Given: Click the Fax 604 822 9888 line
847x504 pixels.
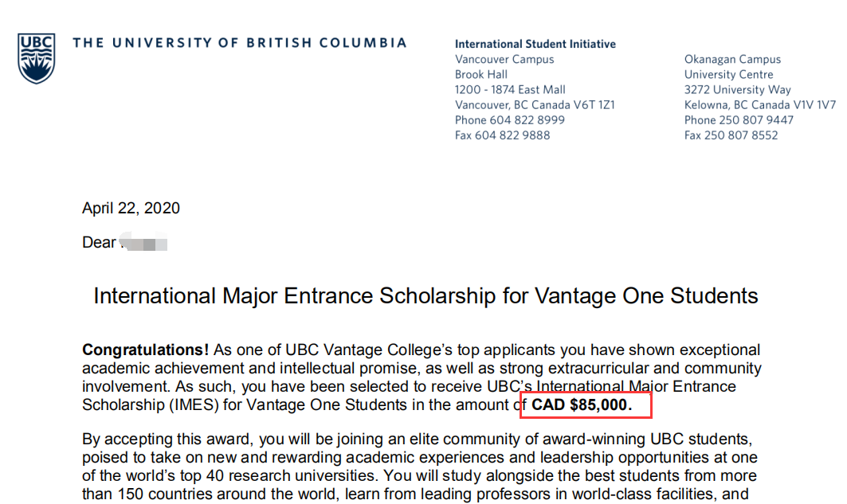Looking at the screenshot, I should click(502, 135).
